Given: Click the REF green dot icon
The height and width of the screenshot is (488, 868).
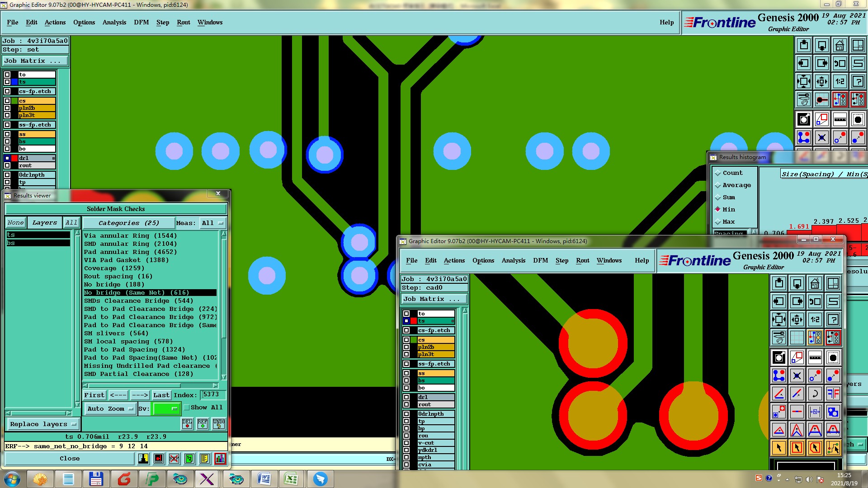Looking at the screenshot, I should pos(203,423).
